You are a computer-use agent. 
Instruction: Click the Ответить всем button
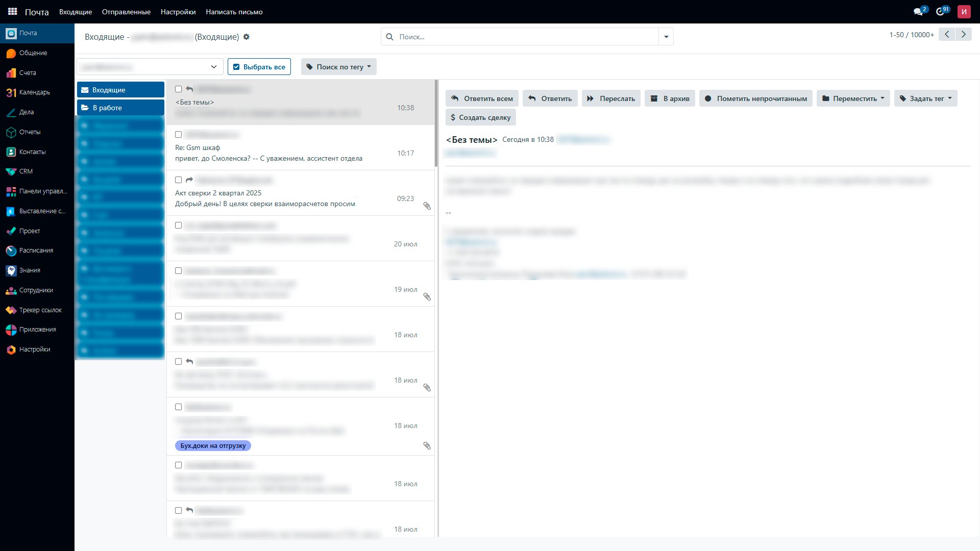point(482,98)
